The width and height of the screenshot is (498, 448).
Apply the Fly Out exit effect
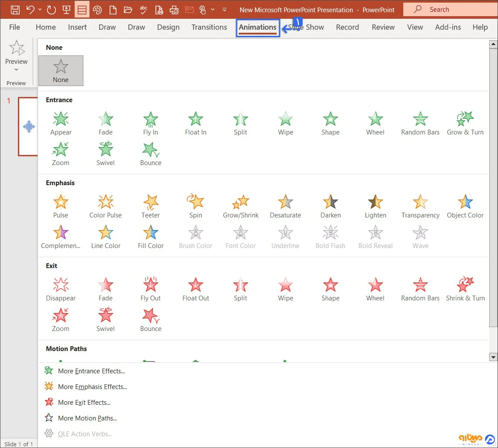(151, 289)
